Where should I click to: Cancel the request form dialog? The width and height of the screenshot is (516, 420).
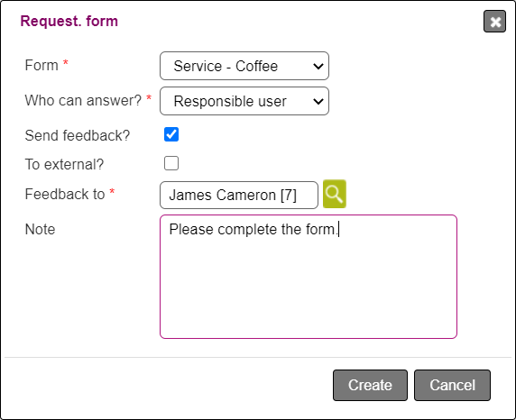coord(452,385)
